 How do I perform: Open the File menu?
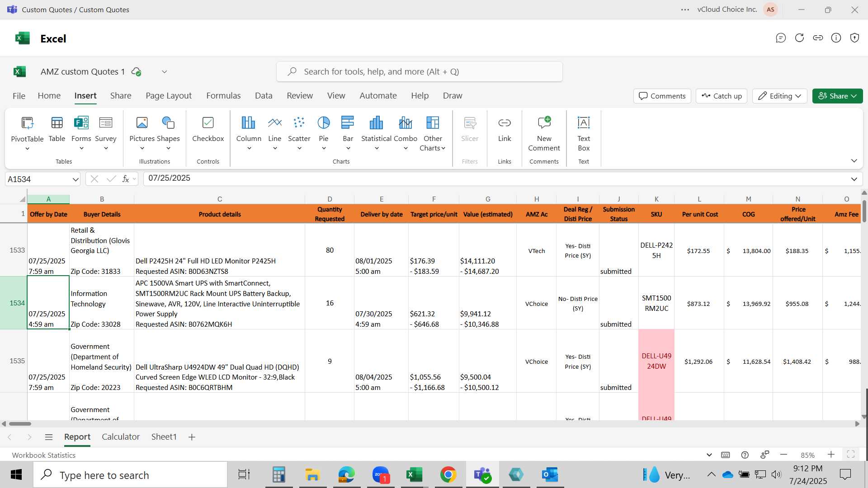click(19, 96)
